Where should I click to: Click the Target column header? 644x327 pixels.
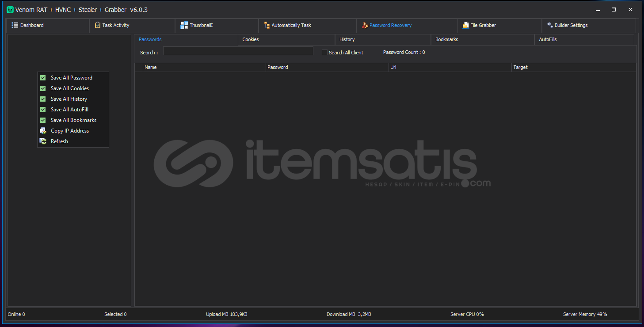click(x=574, y=68)
